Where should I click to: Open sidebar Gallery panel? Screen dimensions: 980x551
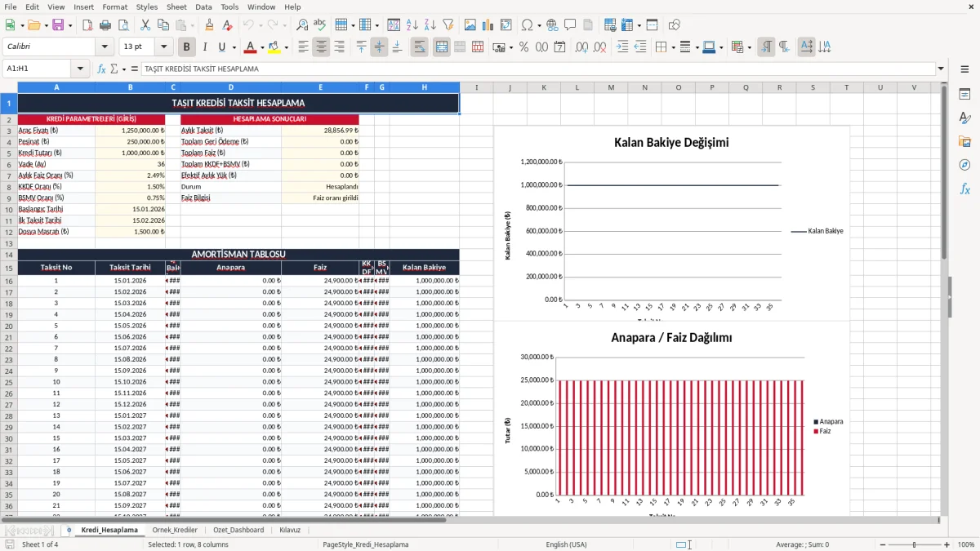click(964, 142)
